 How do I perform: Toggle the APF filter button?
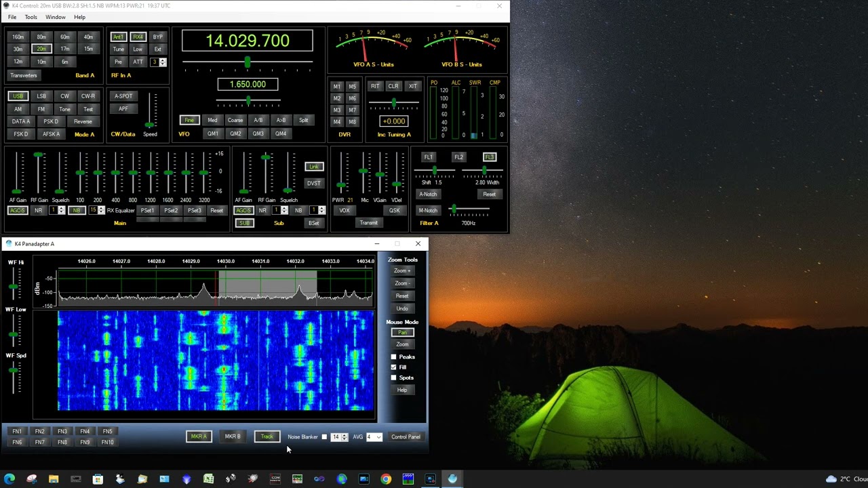(123, 108)
